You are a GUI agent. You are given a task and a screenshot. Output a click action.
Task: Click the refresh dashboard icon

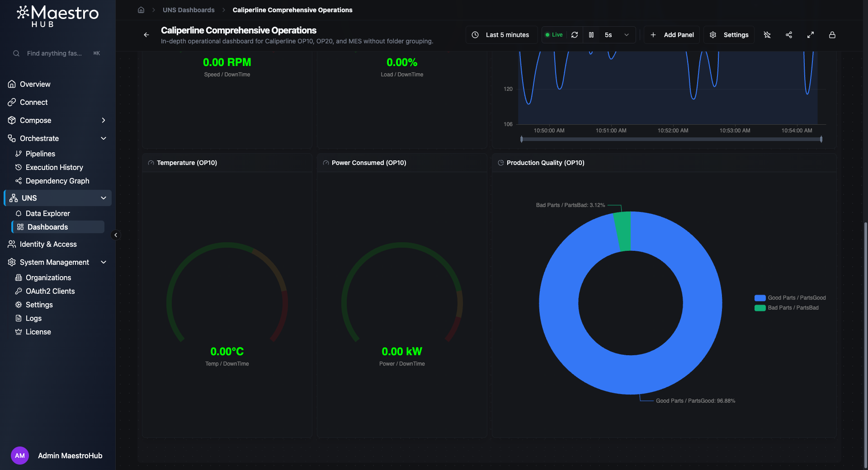point(574,35)
